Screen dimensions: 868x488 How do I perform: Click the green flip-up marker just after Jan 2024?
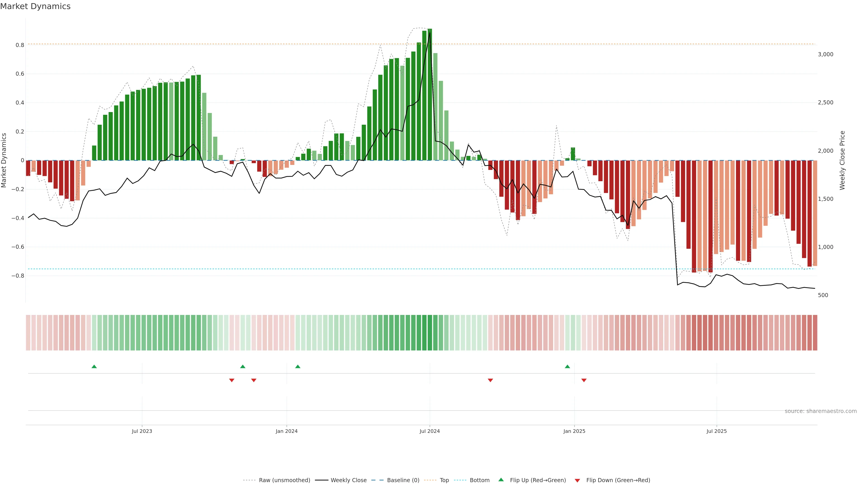[297, 366]
